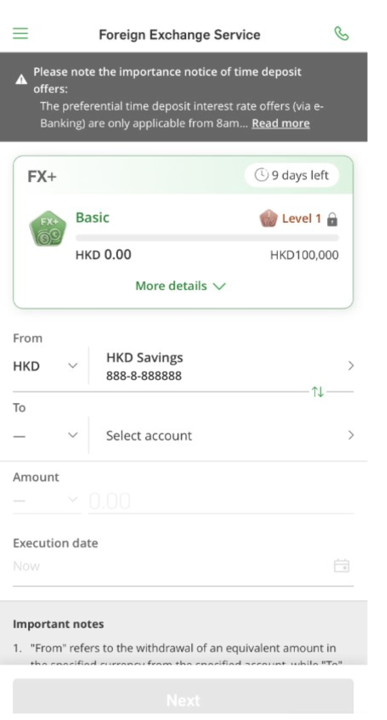Tap the green FX+ pentagon badge
387x720 pixels.
pyautogui.click(x=47, y=228)
